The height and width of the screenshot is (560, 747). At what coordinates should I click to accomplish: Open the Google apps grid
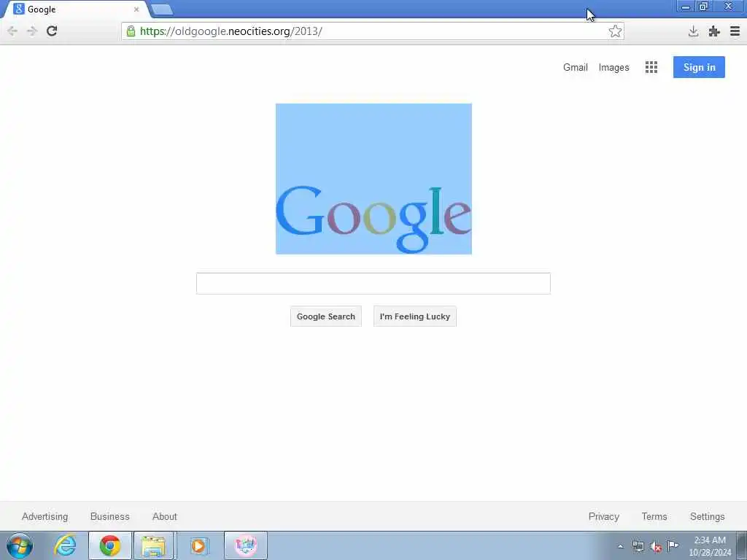tap(651, 67)
